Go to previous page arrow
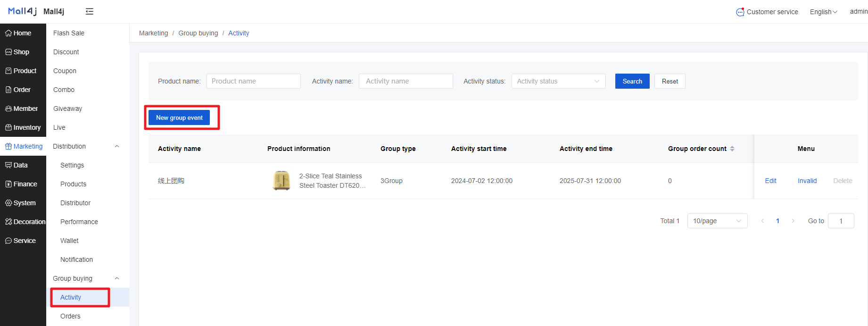Screen dimensions: 868x326 pos(762,221)
